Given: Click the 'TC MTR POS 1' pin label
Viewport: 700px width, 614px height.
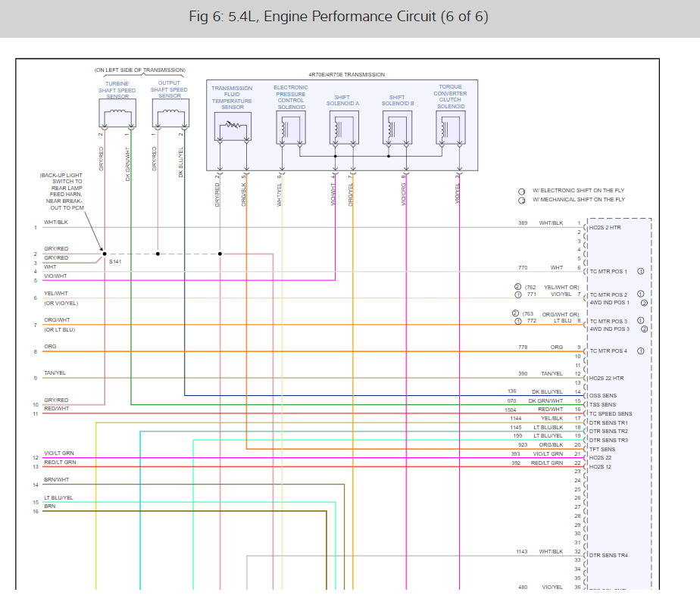Looking at the screenshot, I should click(608, 271).
